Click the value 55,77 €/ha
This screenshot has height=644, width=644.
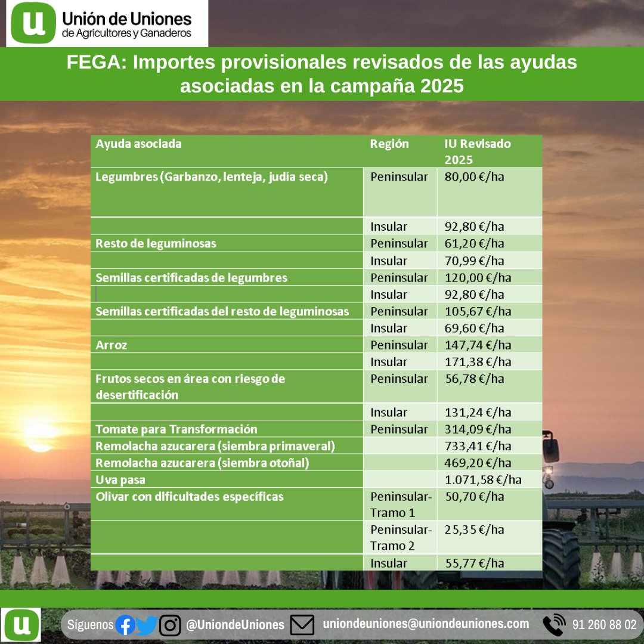[475, 563]
